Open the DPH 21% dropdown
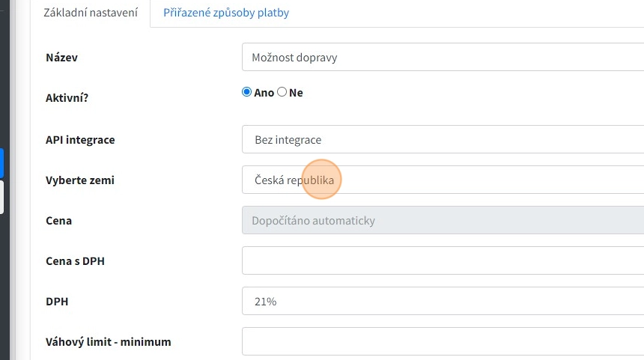644x360 pixels. point(442,302)
